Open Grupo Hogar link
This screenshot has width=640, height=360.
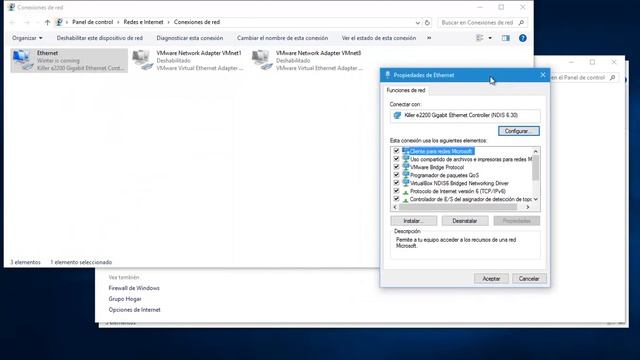(125, 299)
